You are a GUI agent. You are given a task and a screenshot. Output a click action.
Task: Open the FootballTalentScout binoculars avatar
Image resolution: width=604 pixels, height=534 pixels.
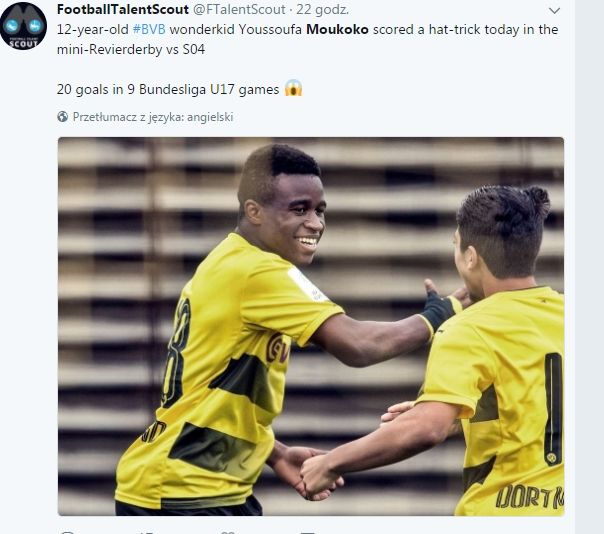[x=23, y=26]
